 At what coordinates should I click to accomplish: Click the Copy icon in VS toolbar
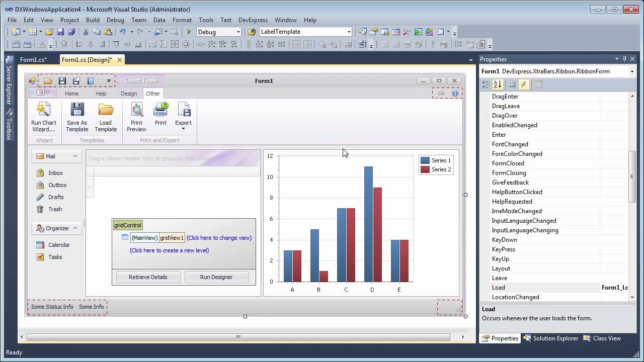pos(96,32)
